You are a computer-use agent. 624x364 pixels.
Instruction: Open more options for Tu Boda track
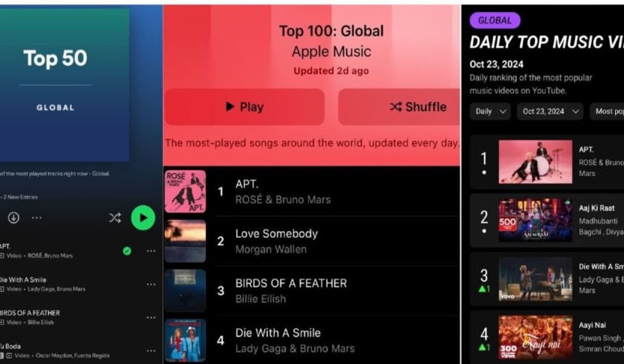click(151, 351)
